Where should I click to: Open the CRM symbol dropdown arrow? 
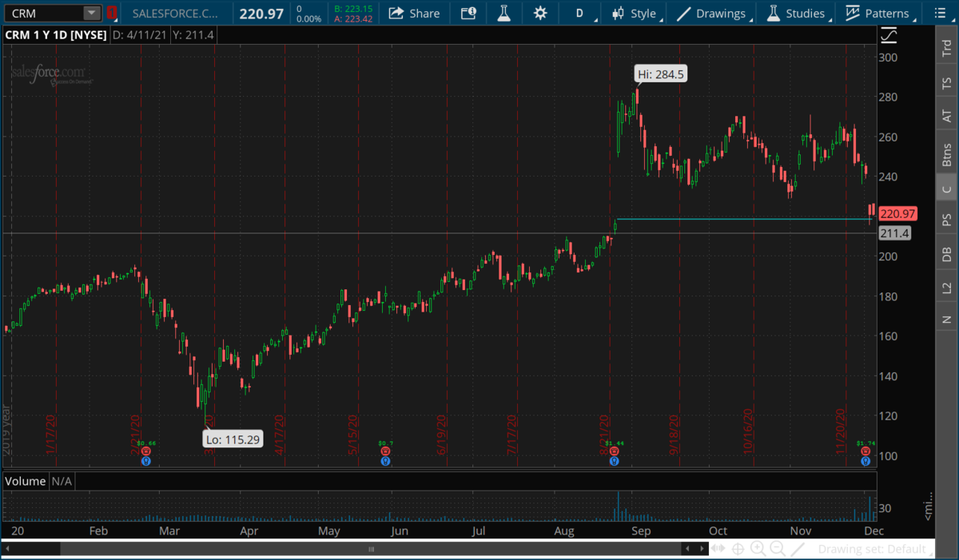point(92,13)
